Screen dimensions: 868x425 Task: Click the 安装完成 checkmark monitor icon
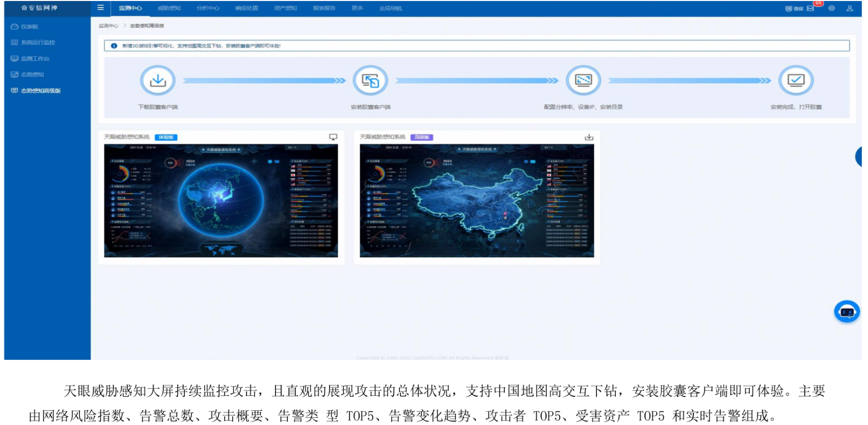[x=796, y=81]
